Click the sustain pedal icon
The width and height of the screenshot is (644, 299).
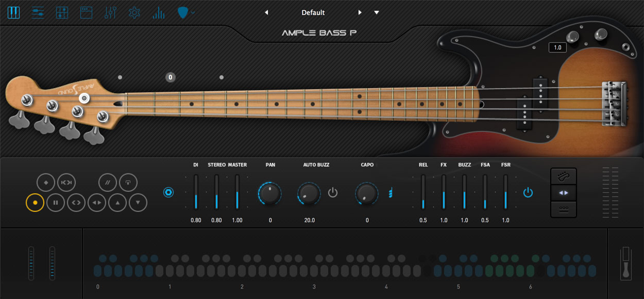click(626, 263)
